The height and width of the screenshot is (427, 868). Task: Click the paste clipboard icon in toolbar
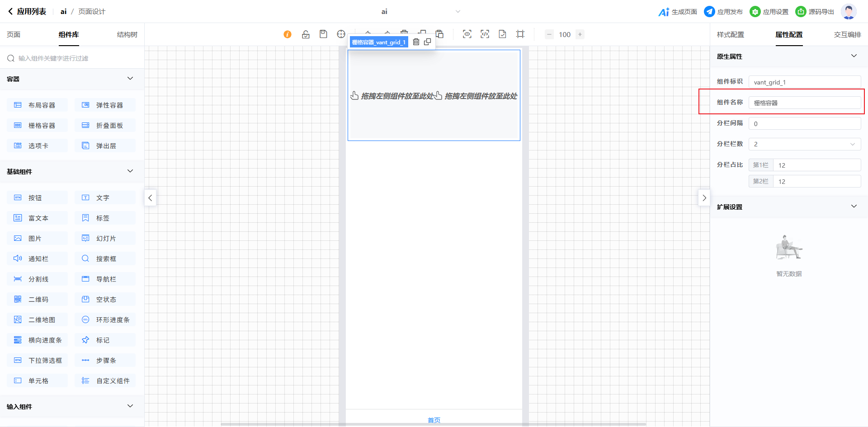[439, 34]
